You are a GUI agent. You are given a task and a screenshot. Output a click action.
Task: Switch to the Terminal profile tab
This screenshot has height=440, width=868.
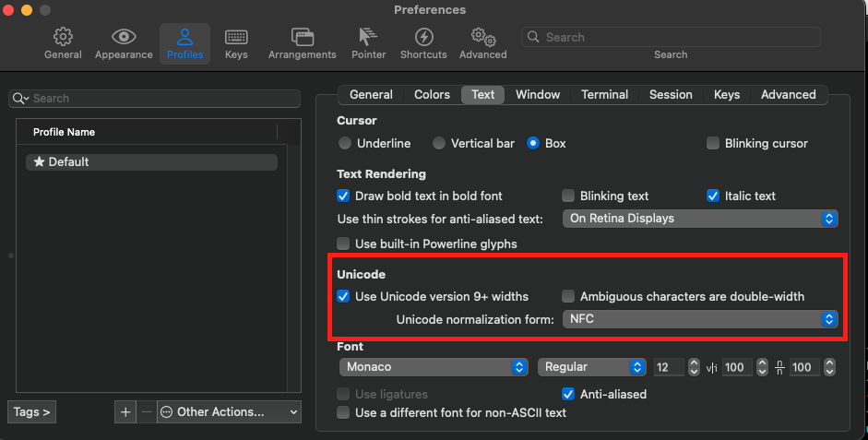(x=604, y=95)
